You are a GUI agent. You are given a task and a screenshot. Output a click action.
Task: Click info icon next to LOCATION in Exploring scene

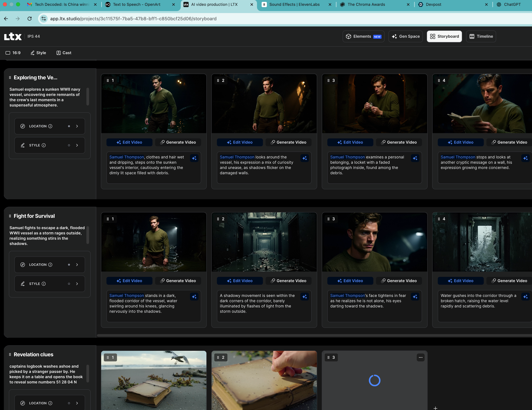[50, 126]
